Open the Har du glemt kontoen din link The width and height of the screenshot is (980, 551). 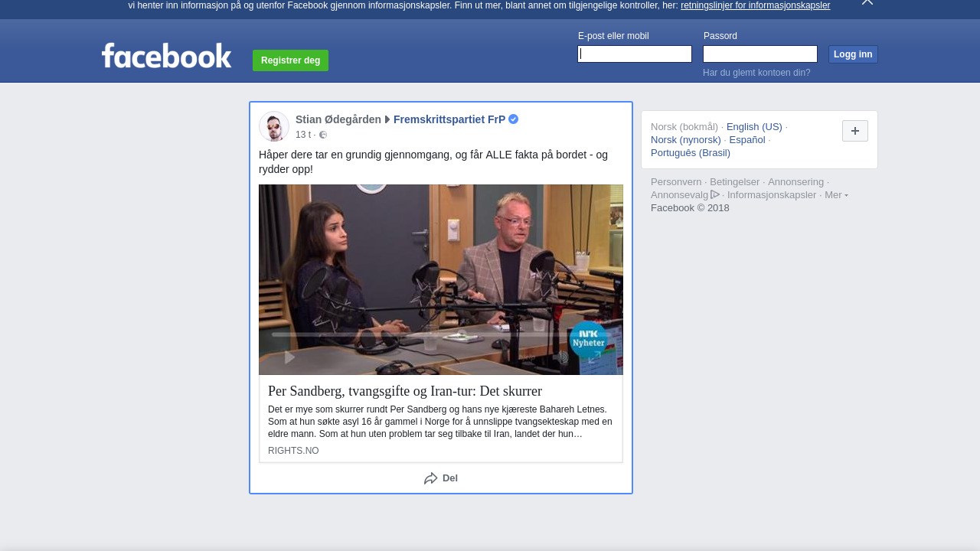(x=756, y=73)
